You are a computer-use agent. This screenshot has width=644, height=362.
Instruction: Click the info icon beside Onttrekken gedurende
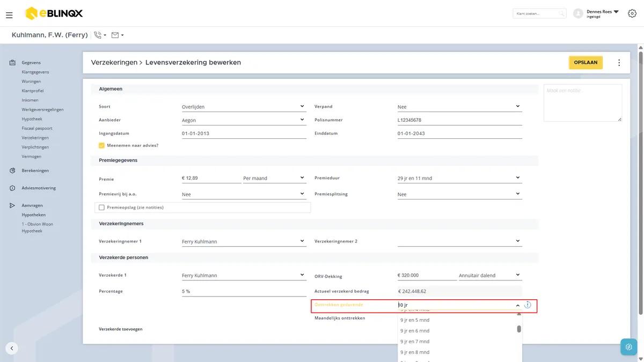[528, 305]
